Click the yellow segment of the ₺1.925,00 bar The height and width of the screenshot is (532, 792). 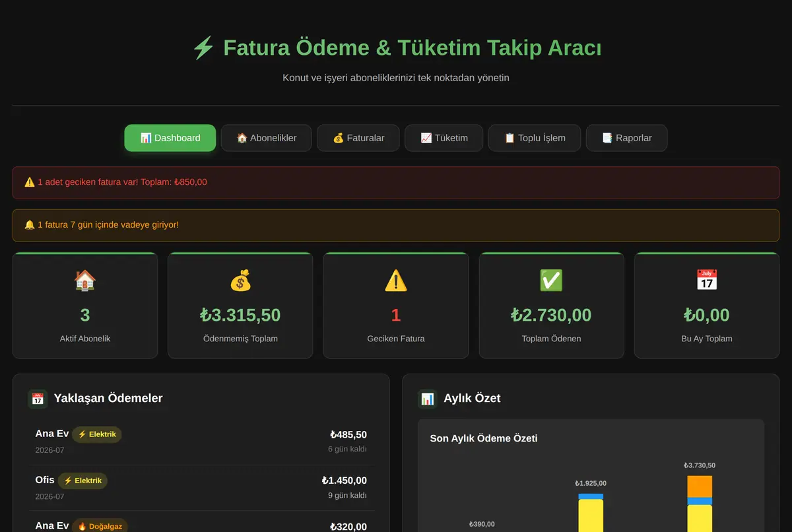[x=591, y=515]
